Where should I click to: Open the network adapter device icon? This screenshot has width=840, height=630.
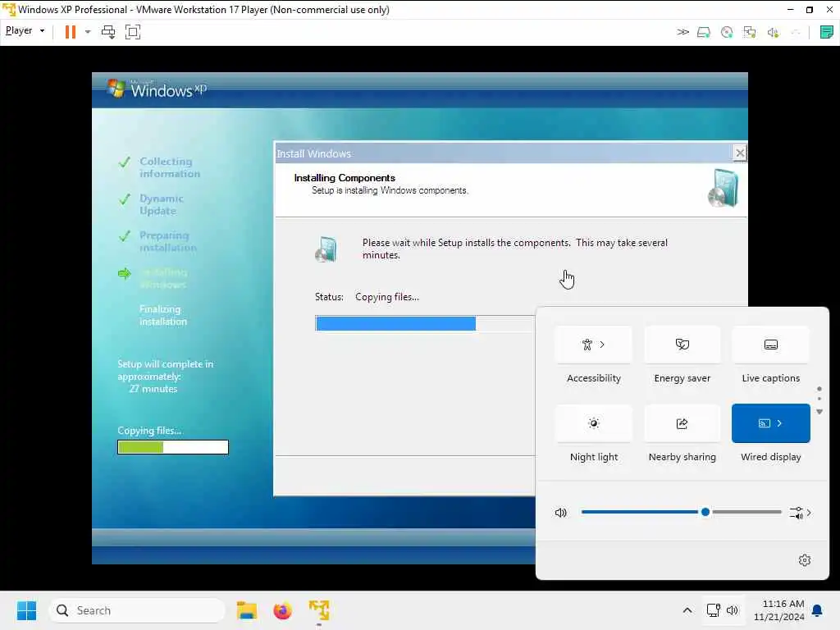click(x=750, y=33)
